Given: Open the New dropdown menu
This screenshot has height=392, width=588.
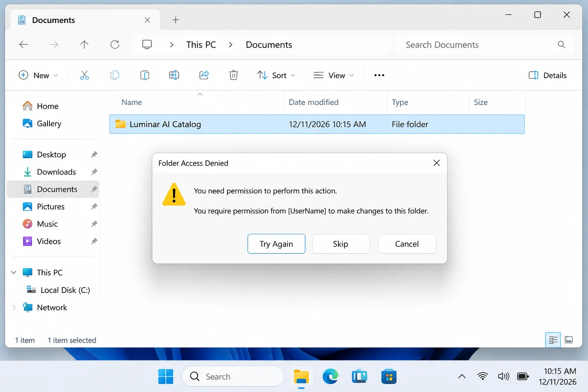Looking at the screenshot, I should pos(38,75).
